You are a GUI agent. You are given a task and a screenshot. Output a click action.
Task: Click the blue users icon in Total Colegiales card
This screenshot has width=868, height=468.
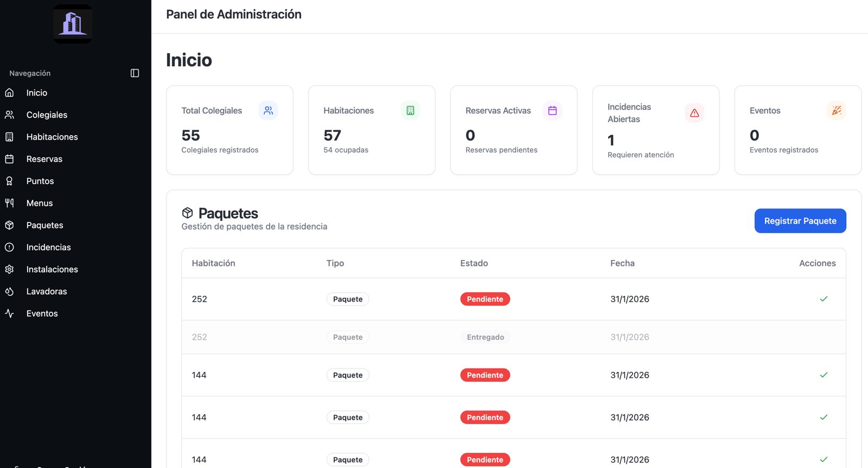point(268,110)
